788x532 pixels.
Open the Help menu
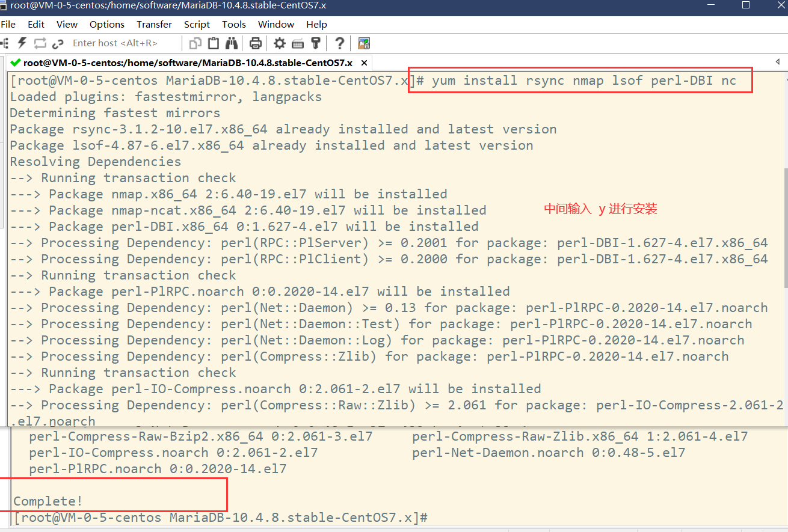[316, 24]
